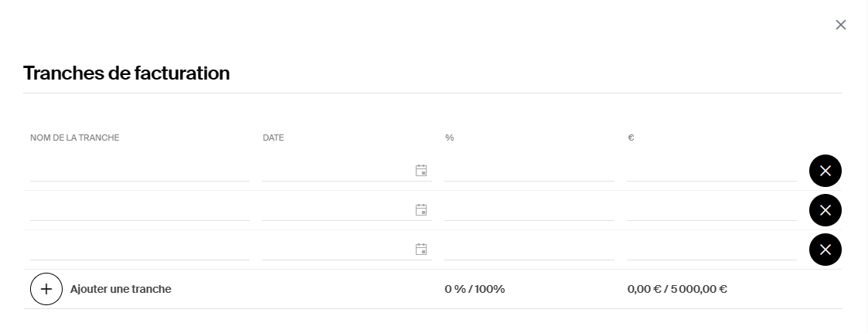Focus second row tranche name field
Viewport: 868px width, 333px height.
tap(140, 209)
